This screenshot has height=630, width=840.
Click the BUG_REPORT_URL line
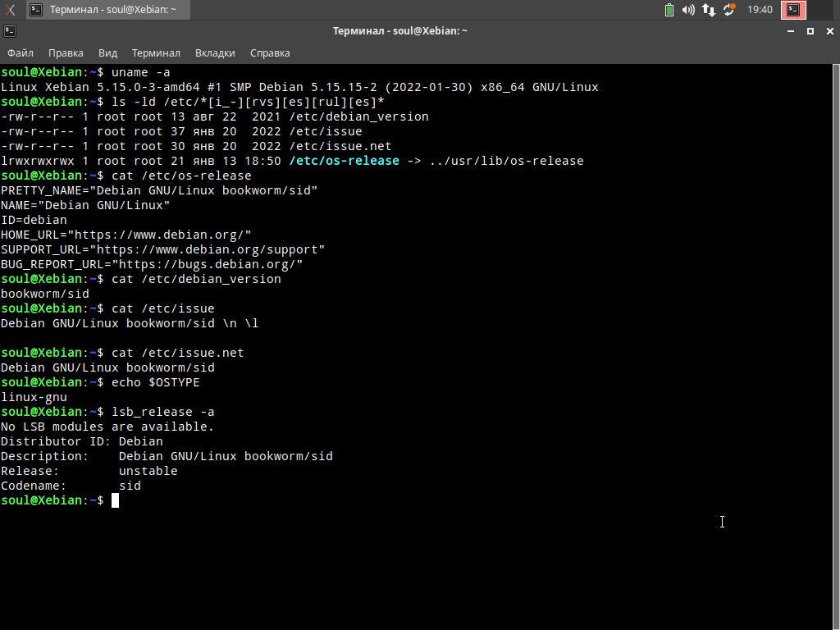point(152,264)
